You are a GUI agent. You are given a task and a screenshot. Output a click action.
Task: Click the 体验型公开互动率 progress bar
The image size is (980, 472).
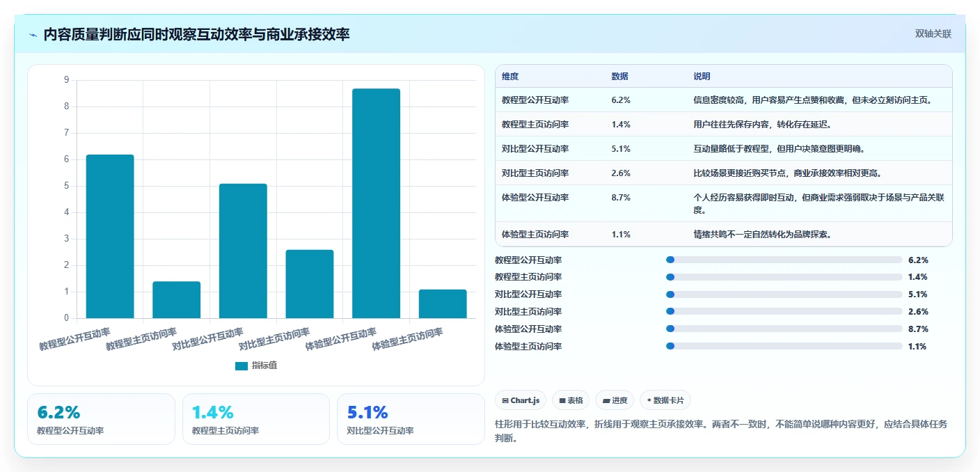coord(784,329)
